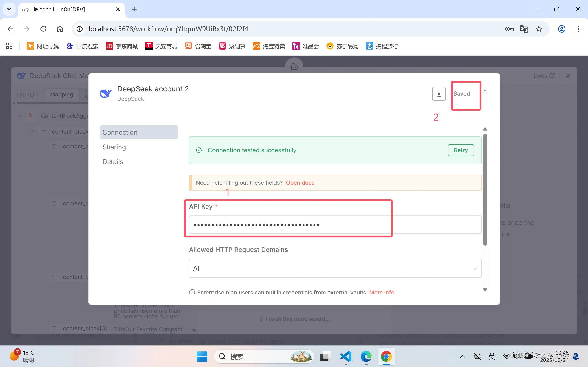Open the Details section

coord(113,162)
